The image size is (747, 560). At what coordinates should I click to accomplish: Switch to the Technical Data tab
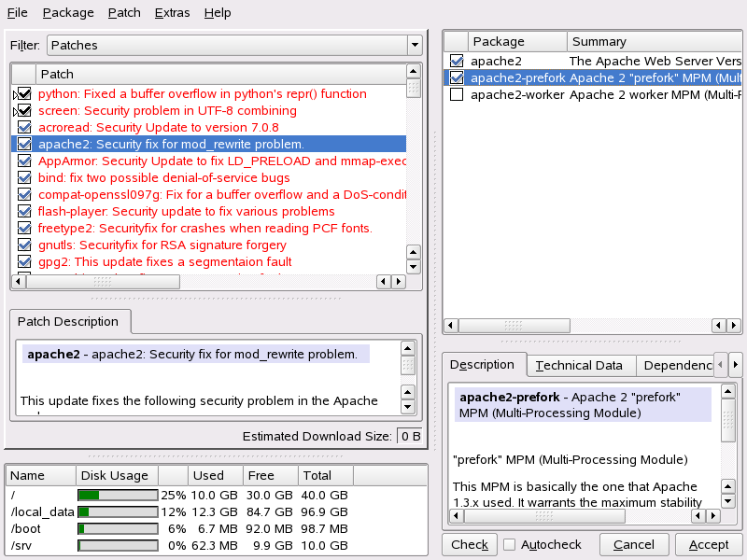pyautogui.click(x=579, y=366)
